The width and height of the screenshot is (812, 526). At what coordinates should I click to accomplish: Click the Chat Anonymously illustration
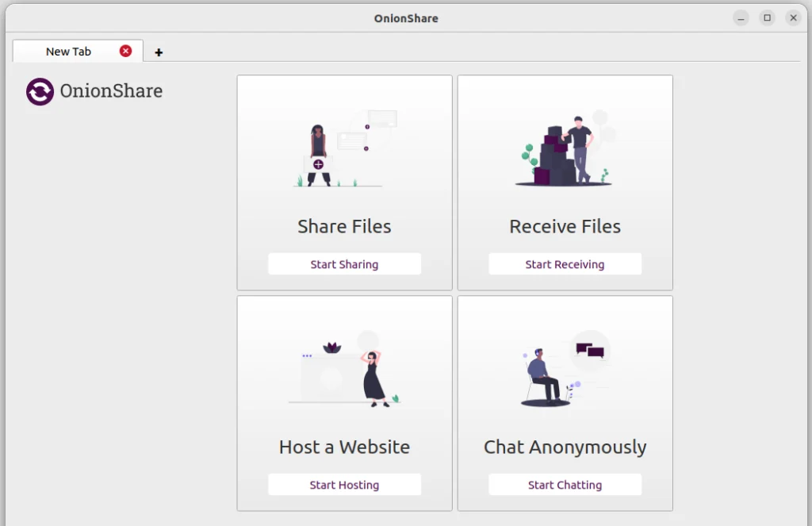pyautogui.click(x=565, y=370)
